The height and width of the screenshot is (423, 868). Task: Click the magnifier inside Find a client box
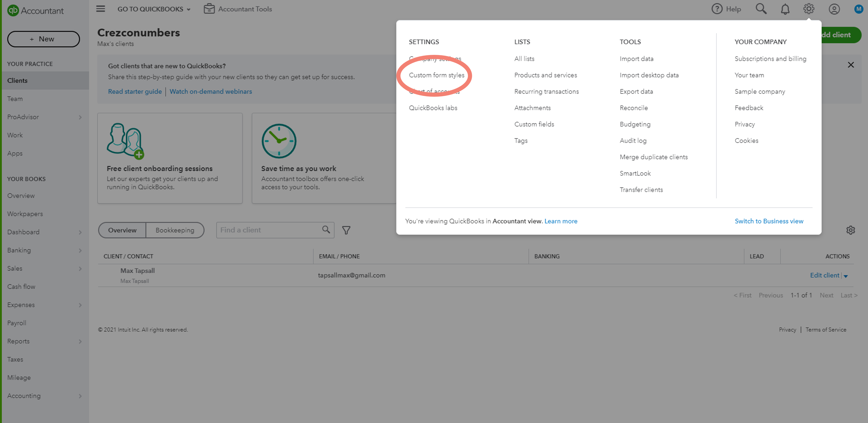coord(326,230)
